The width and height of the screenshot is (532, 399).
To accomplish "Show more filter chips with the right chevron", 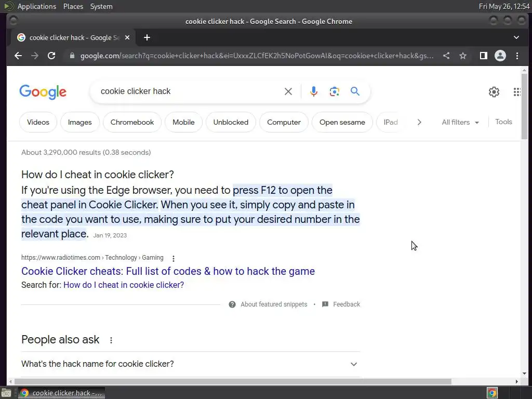I will 419,122.
